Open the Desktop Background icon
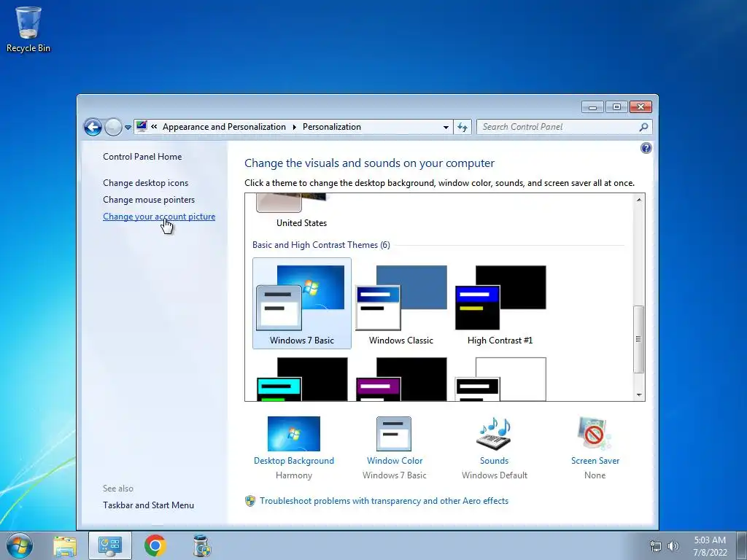 (x=293, y=434)
